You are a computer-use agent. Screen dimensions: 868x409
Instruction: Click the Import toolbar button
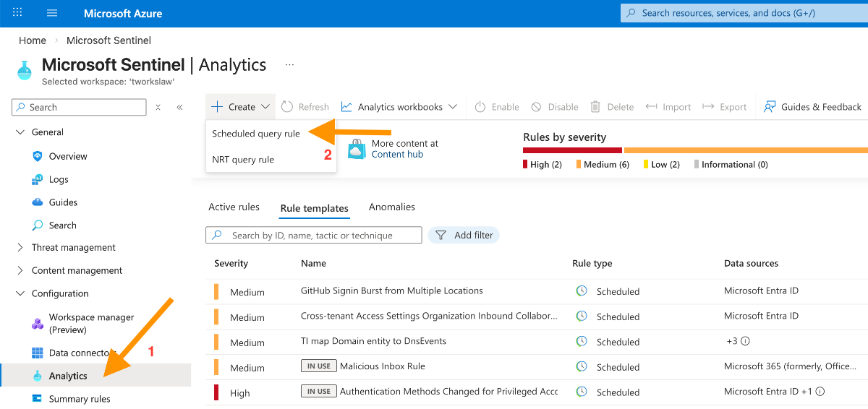click(668, 107)
